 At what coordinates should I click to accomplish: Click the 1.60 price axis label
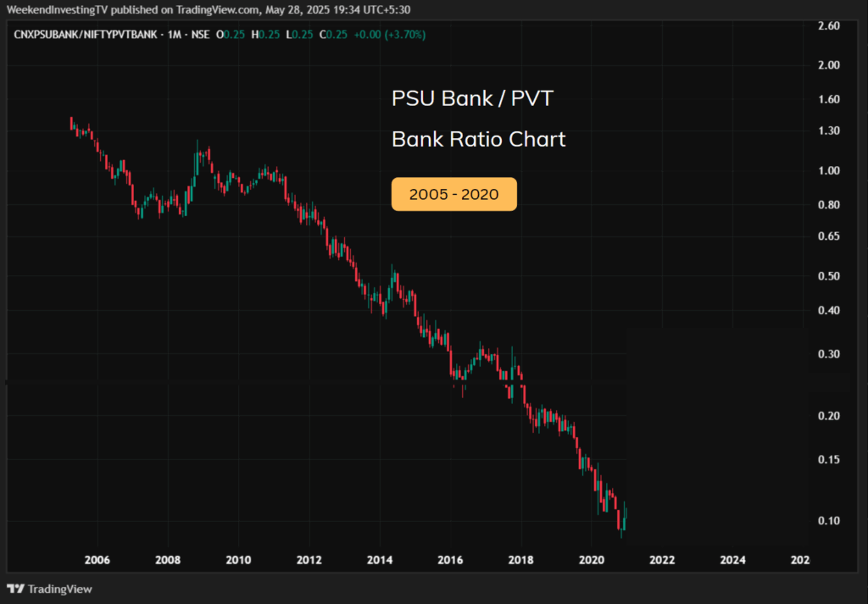[829, 100]
